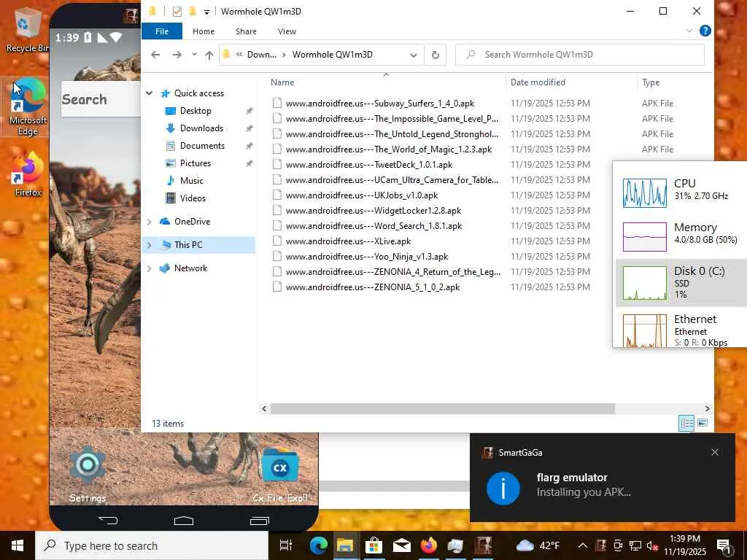Select the ZENONIA_5_1_0_2.apk file
Image resolution: width=747 pixels, height=560 pixels.
tap(373, 287)
